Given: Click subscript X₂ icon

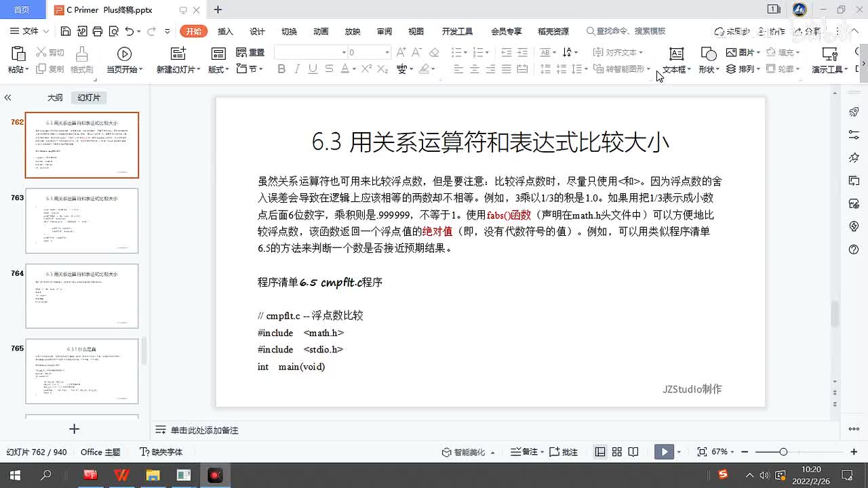Looking at the screenshot, I should point(382,68).
